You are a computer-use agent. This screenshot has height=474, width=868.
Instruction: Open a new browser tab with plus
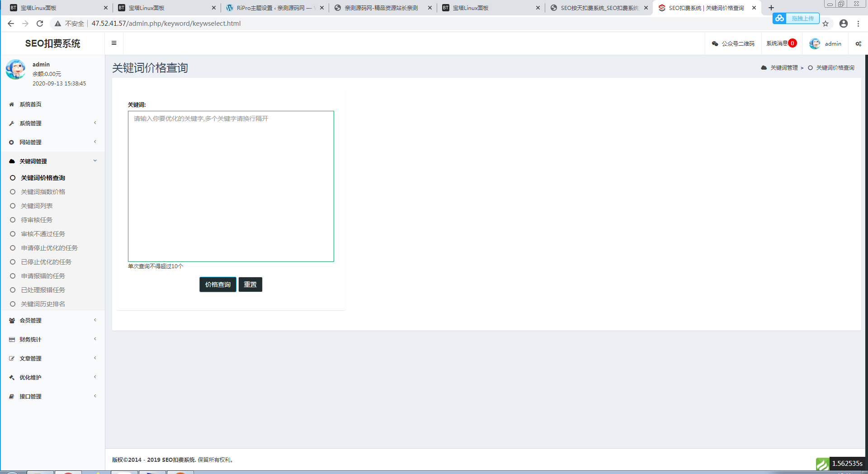coord(771,8)
